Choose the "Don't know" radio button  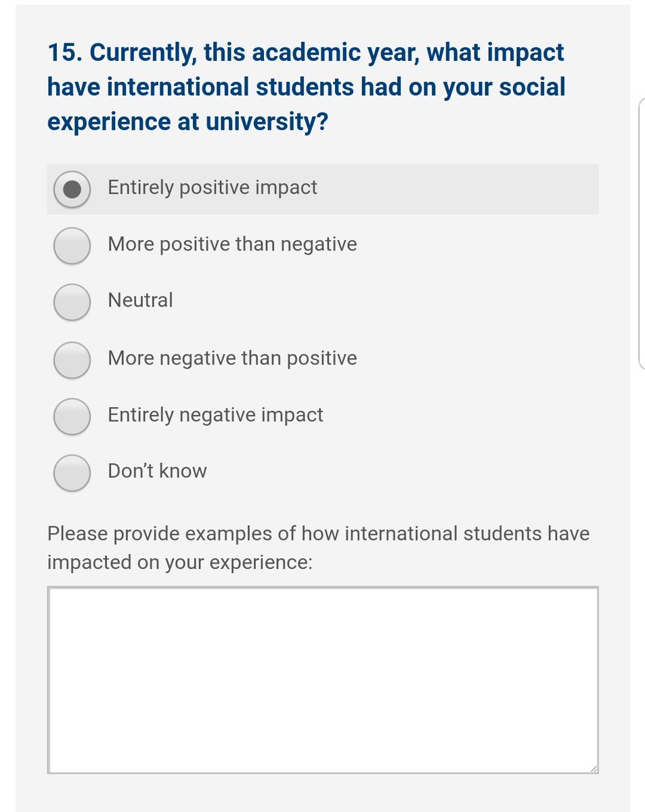tap(72, 472)
